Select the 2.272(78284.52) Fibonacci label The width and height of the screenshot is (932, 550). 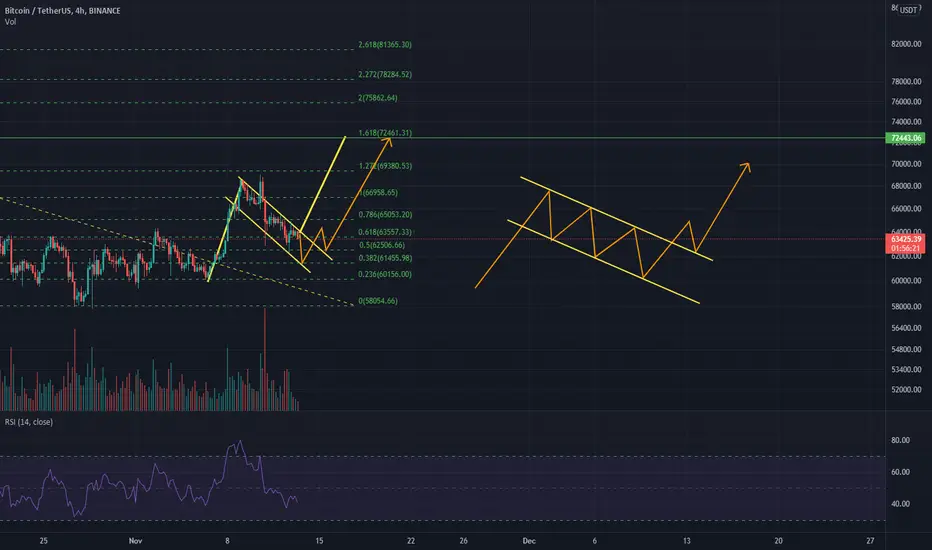[385, 74]
